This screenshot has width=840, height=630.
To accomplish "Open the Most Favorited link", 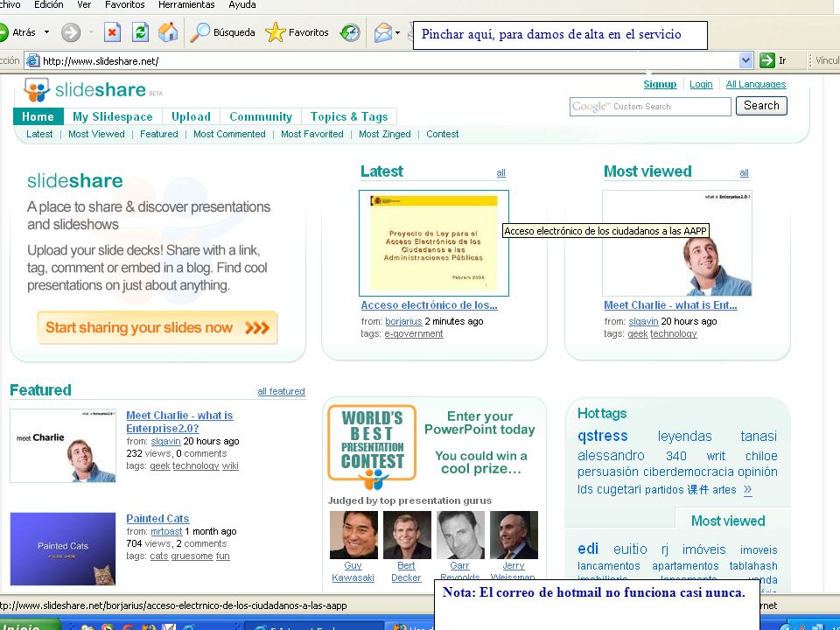I will 311,134.
